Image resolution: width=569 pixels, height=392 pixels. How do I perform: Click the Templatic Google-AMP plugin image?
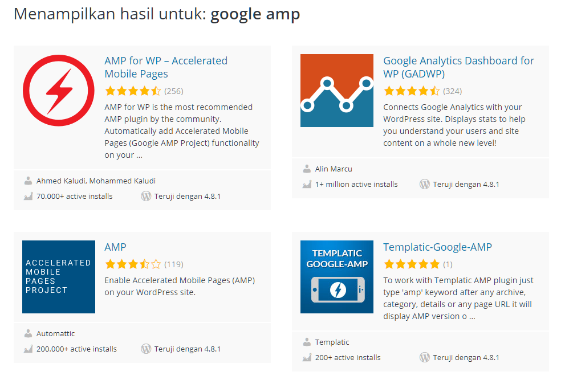(x=337, y=277)
